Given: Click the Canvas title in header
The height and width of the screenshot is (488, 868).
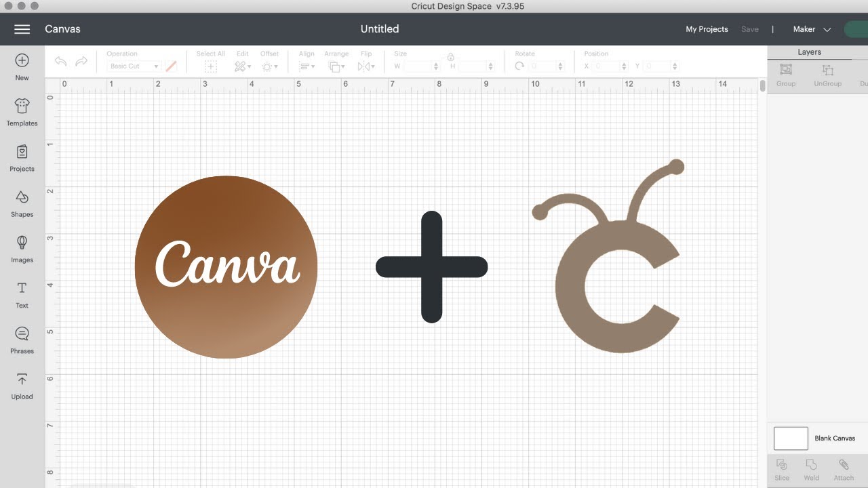Looking at the screenshot, I should click(62, 29).
